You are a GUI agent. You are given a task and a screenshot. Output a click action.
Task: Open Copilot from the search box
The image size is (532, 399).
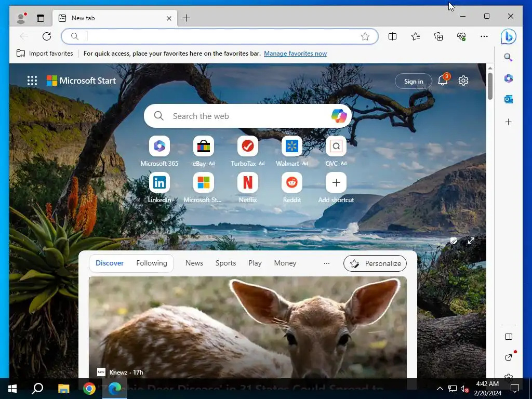coord(339,116)
